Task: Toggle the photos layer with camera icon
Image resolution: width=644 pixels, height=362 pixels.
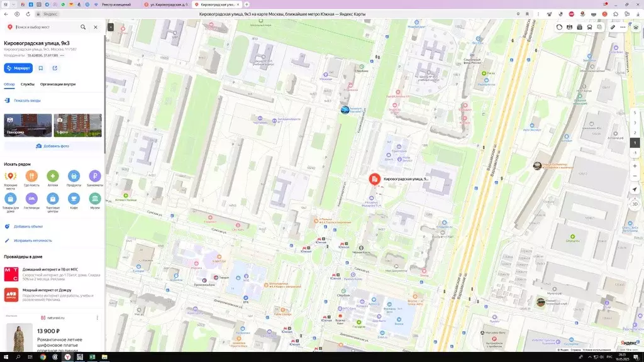Action: coord(579,27)
